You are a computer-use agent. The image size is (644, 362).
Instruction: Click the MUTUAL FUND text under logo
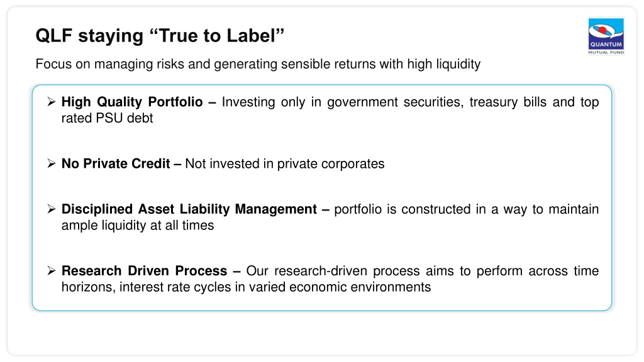coord(606,53)
